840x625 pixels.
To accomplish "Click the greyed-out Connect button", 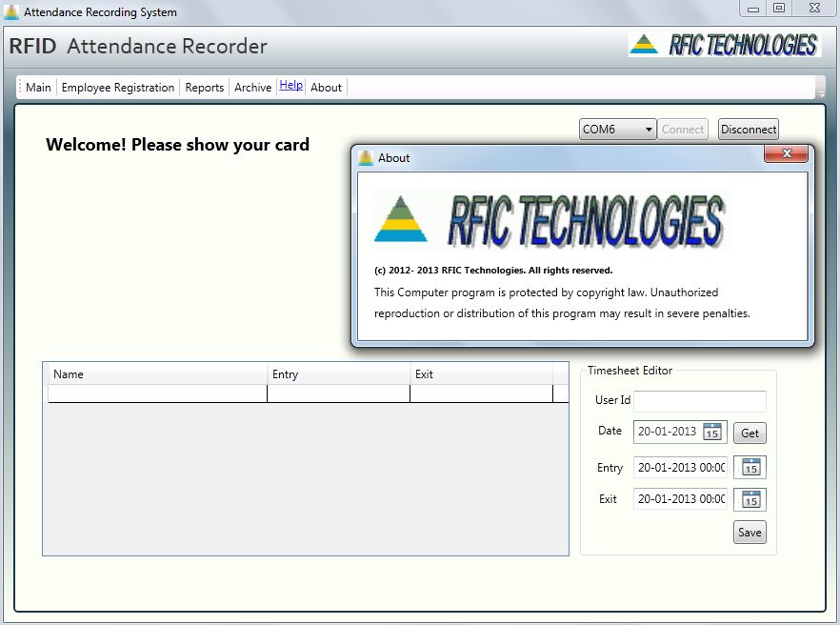I will point(683,130).
